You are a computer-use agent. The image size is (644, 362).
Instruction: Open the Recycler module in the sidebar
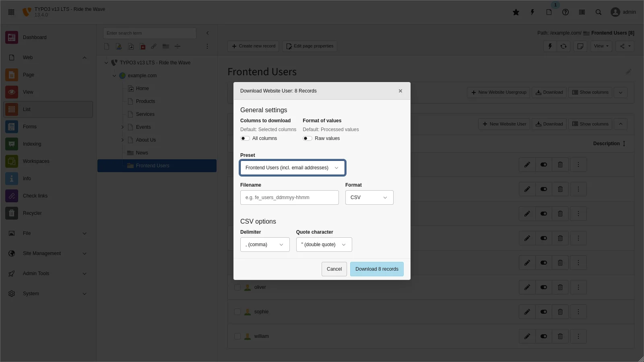pyautogui.click(x=32, y=213)
